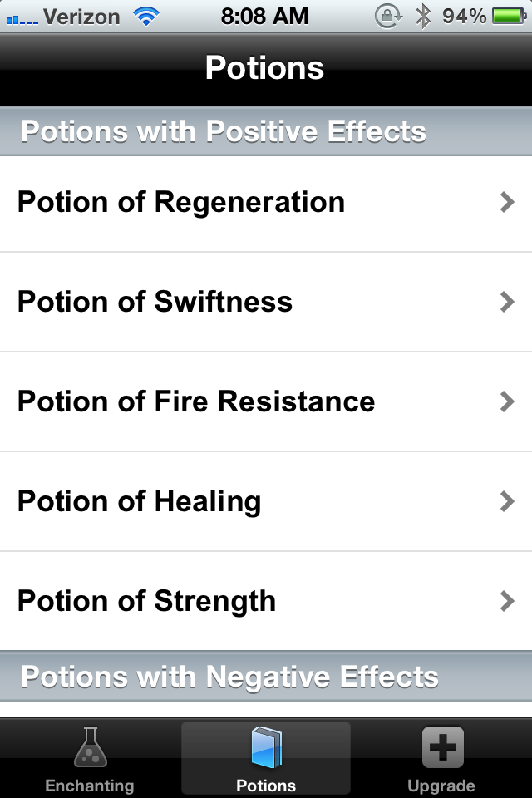Tap the Bluetooth status icon
This screenshot has height=798, width=532.
pos(423,16)
